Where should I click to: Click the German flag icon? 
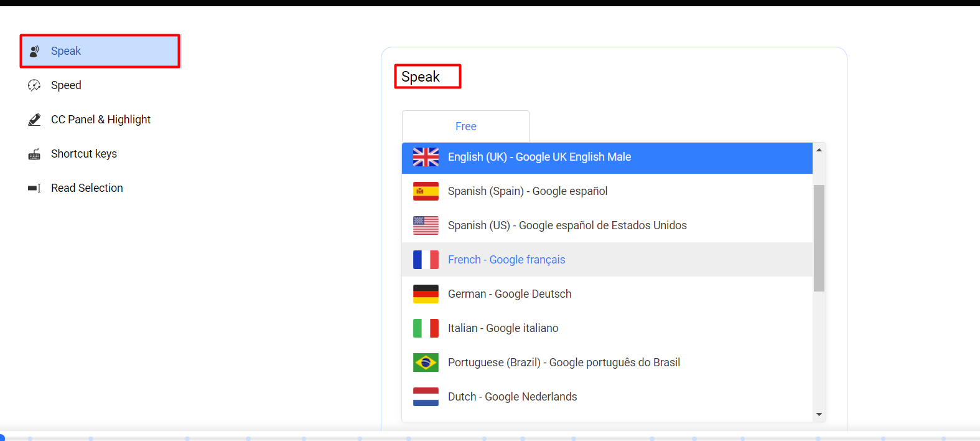[x=426, y=294]
